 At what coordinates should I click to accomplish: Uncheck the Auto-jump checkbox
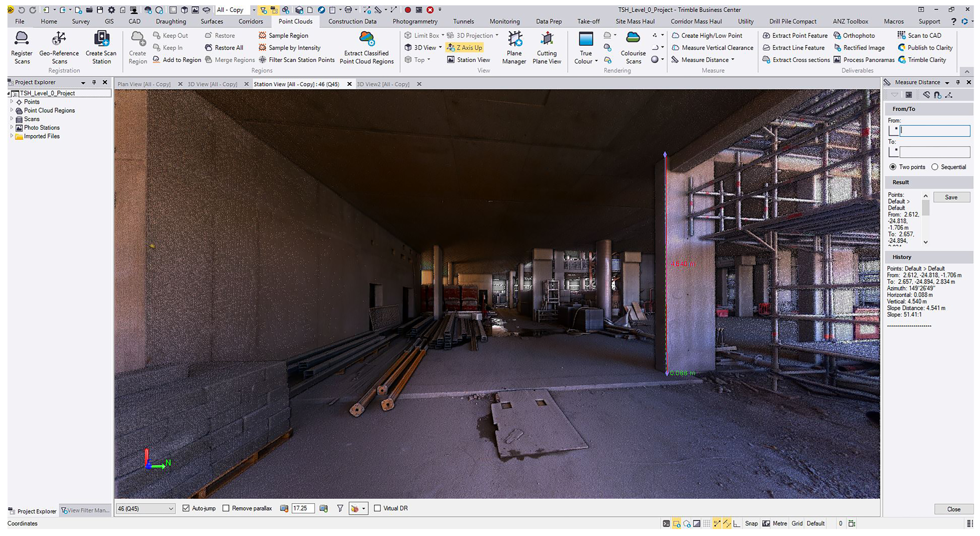[186, 508]
